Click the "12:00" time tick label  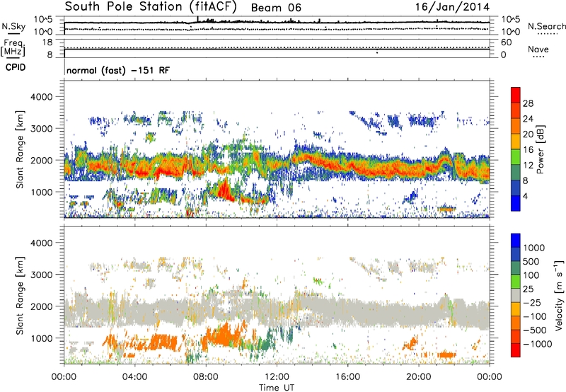point(277,377)
